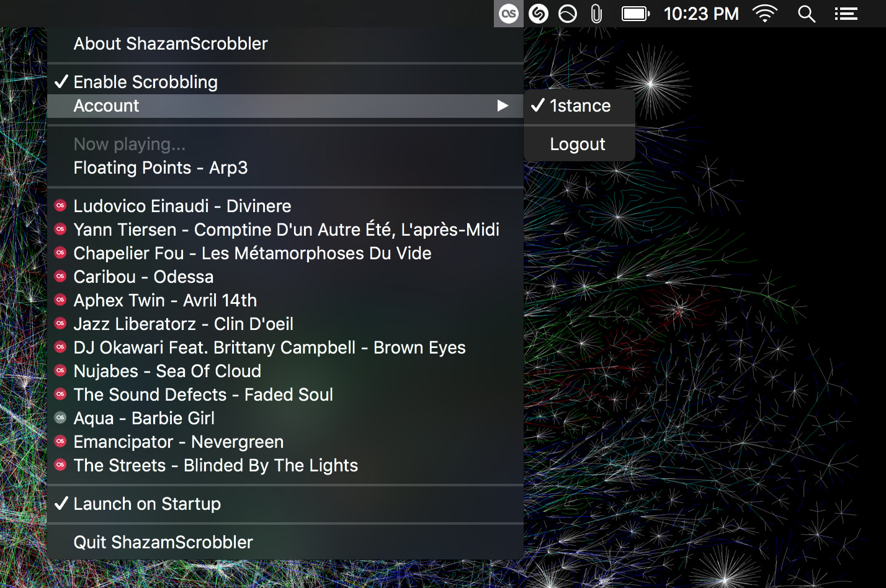Choose Logout from account submenu
Image resolution: width=886 pixels, height=588 pixels.
click(x=579, y=144)
